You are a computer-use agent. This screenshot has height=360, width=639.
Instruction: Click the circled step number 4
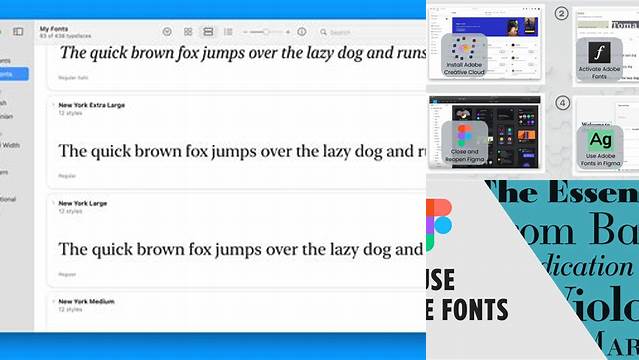562,103
